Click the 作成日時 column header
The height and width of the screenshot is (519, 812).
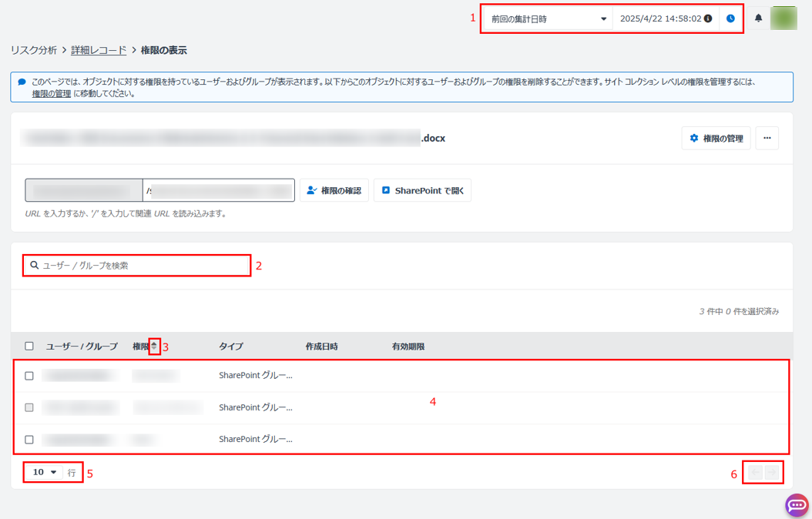321,347
